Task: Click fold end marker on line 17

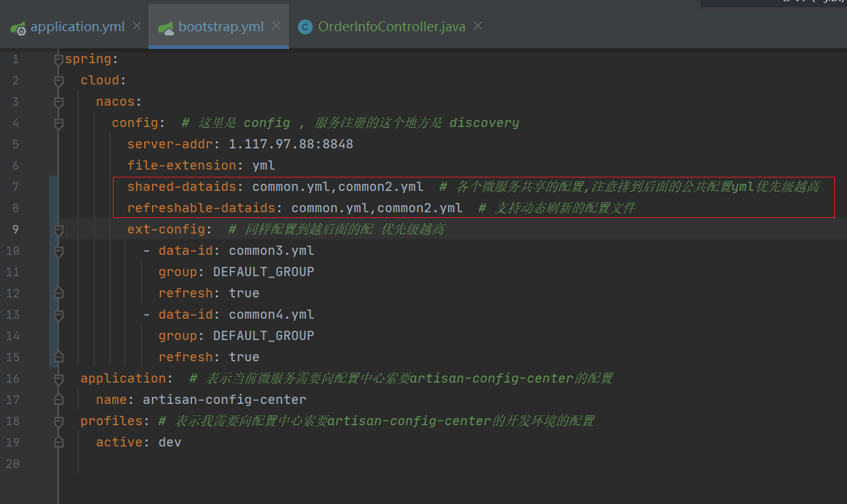Action: click(x=59, y=399)
